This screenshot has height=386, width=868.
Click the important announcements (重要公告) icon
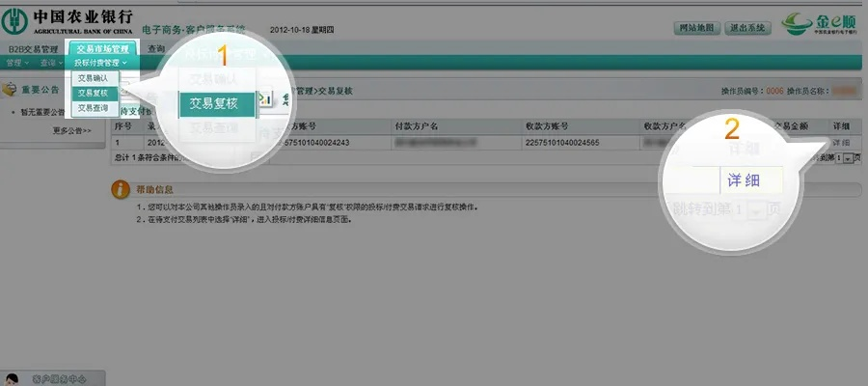[x=10, y=90]
